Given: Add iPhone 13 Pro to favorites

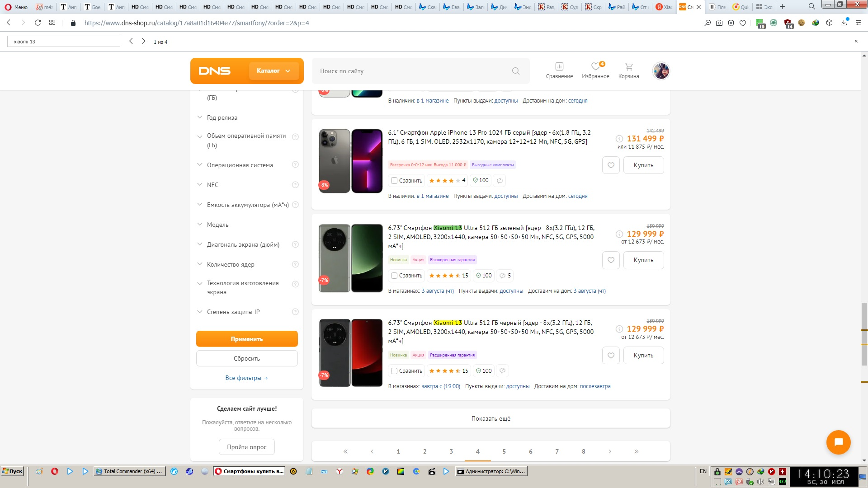Looking at the screenshot, I should [x=611, y=165].
